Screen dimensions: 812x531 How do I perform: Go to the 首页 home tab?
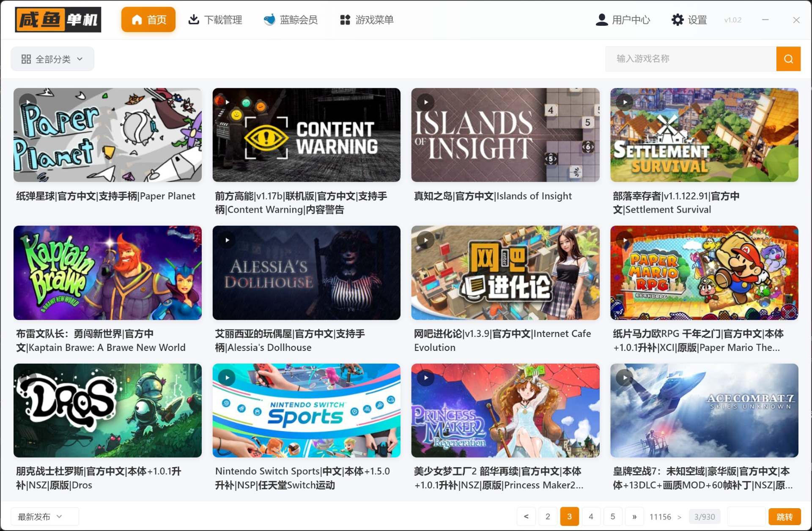point(148,20)
